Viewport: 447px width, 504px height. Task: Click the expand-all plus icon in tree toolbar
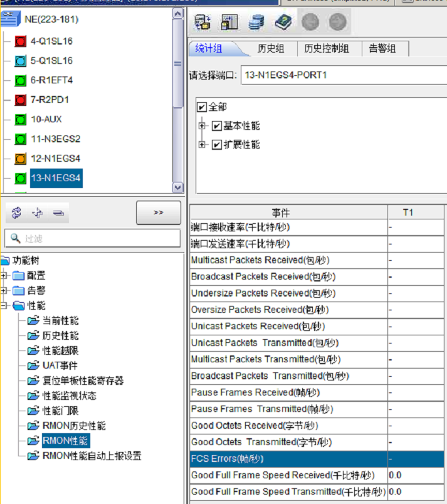37,213
